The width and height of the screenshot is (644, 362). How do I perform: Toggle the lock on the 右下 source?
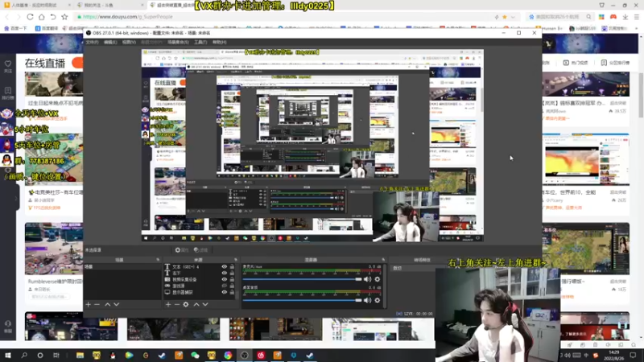[x=232, y=273]
